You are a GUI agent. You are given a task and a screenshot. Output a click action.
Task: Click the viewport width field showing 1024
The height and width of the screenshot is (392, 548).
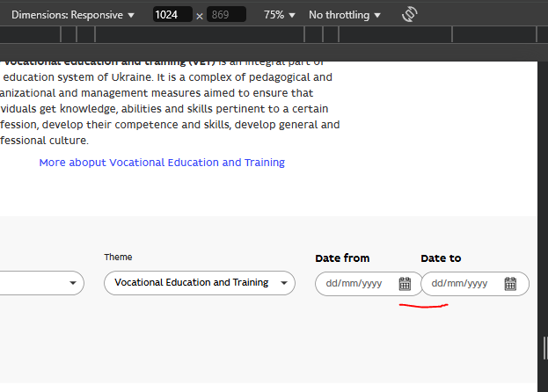170,15
